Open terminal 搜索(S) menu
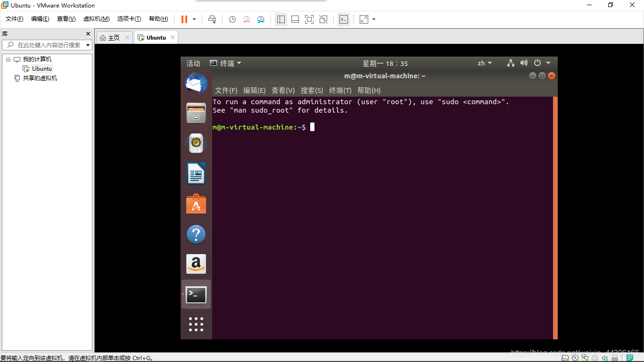This screenshot has height=362, width=644. 312,90
